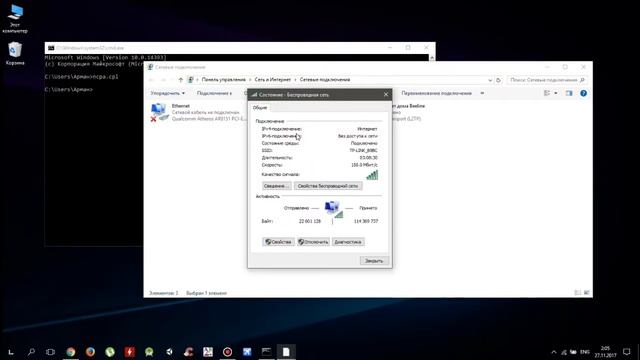Open Этот компьютер desktop icon
The width and height of the screenshot is (640, 360).
15,18
